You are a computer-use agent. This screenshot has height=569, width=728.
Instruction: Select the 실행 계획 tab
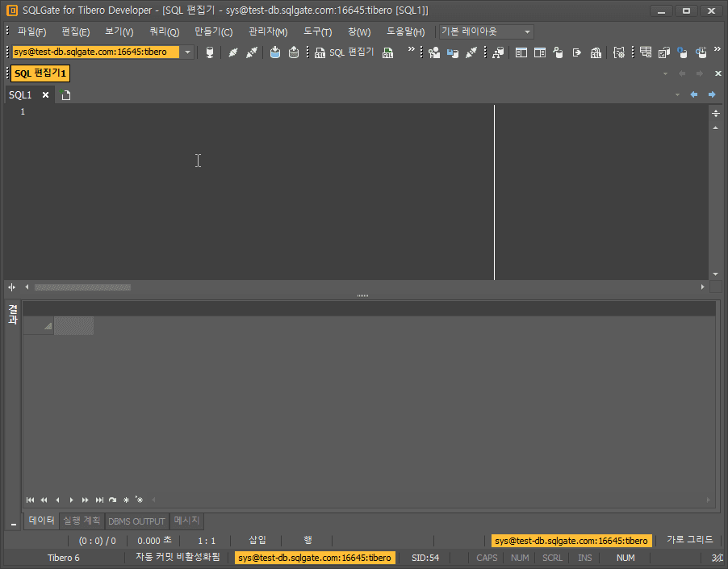82,521
